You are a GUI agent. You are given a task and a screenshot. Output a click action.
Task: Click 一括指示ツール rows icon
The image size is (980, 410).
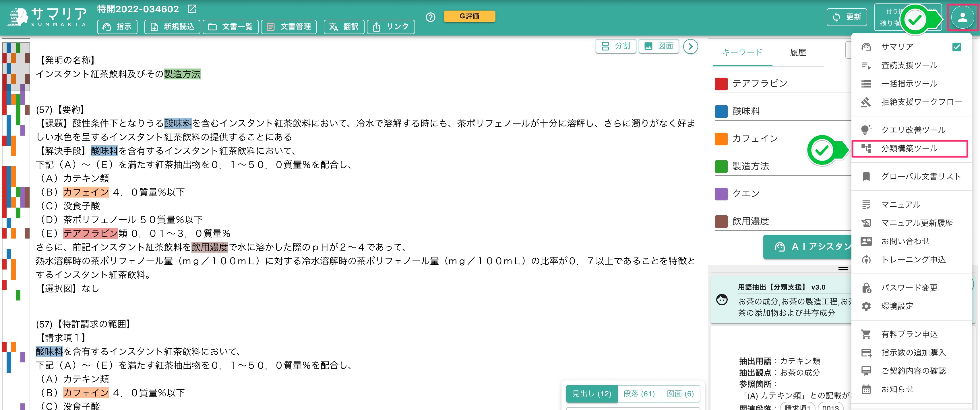(x=866, y=84)
